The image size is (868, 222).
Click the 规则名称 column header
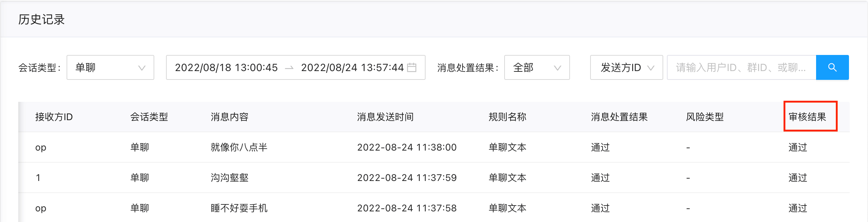[507, 117]
